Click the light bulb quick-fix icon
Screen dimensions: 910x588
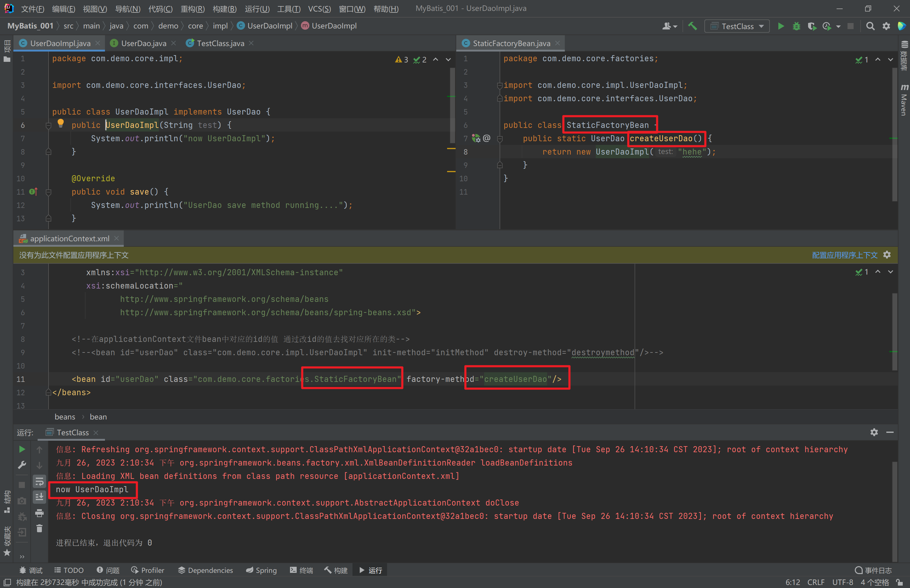pyautogui.click(x=60, y=123)
